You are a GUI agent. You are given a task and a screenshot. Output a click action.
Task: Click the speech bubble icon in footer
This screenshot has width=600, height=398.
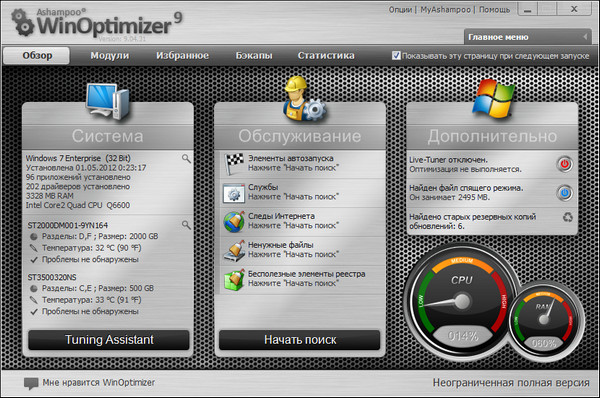coord(31,383)
